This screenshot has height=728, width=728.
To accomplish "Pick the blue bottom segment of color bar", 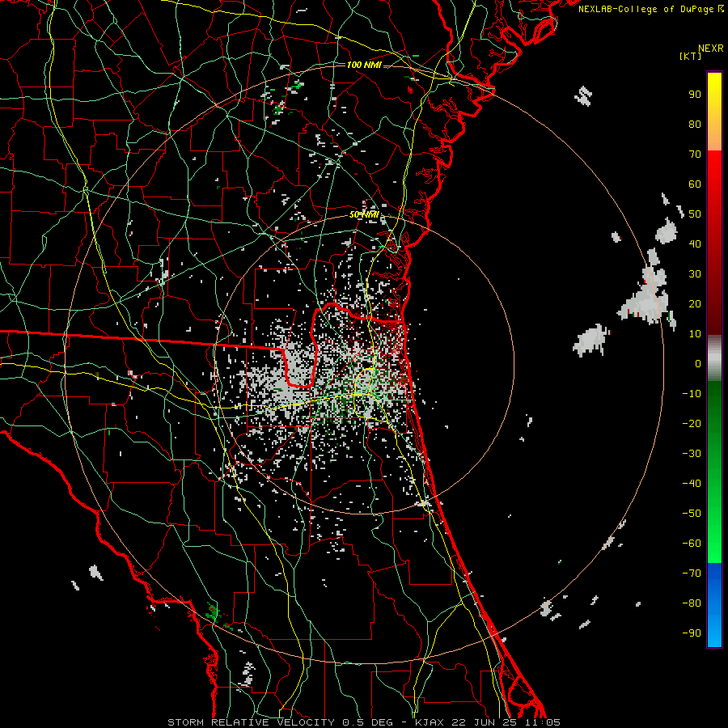I will click(x=714, y=604).
